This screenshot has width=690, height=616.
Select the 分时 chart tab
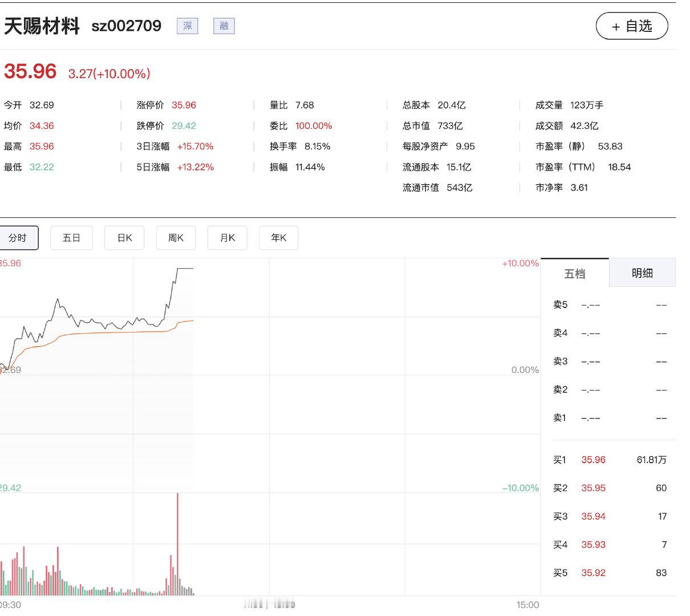18,238
